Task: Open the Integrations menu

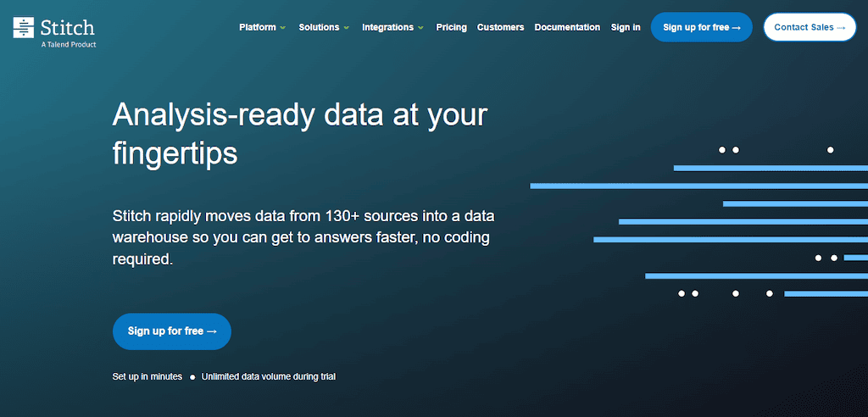Action: 387,27
